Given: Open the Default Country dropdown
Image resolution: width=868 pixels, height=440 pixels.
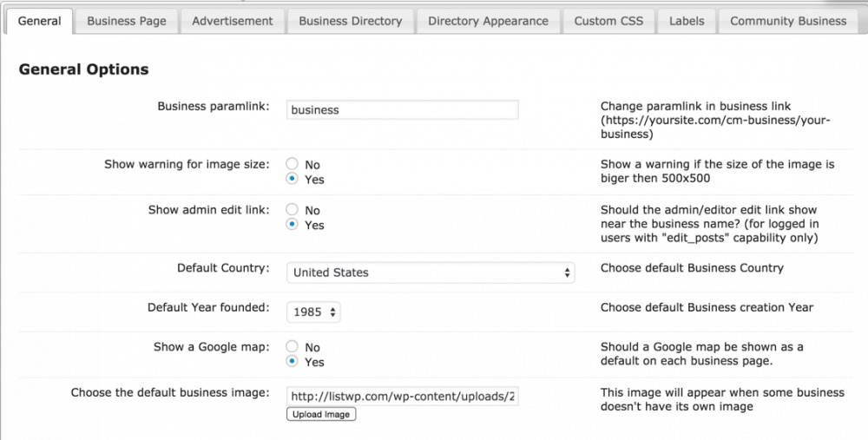Looking at the screenshot, I should (x=431, y=273).
